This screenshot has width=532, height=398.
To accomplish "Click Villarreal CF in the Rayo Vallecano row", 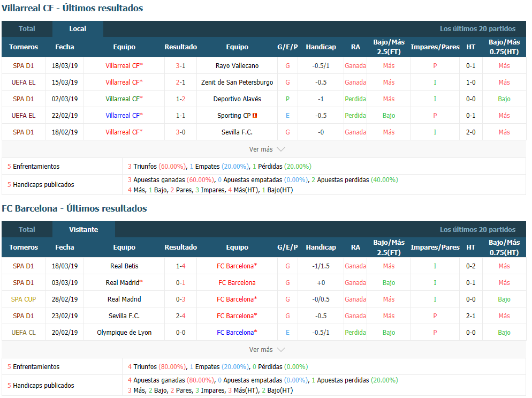I will coord(122,65).
